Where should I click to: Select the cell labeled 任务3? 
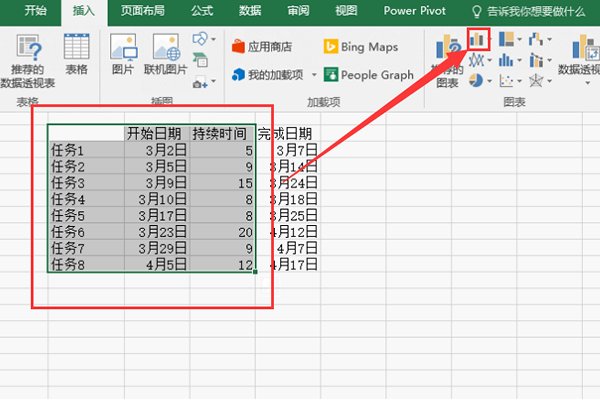pyautogui.click(x=86, y=183)
